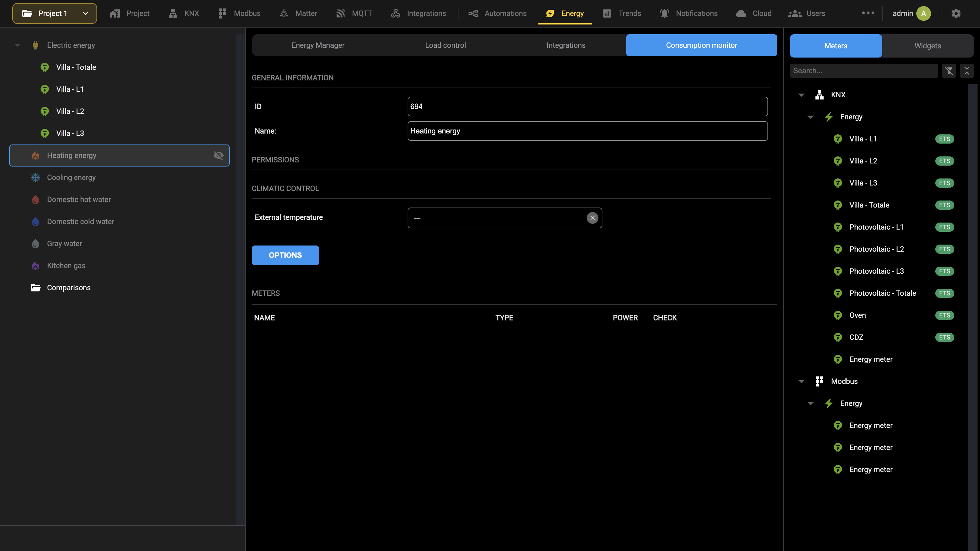980x551 pixels.
Task: Switch to the Load control tab
Action: coord(445,45)
